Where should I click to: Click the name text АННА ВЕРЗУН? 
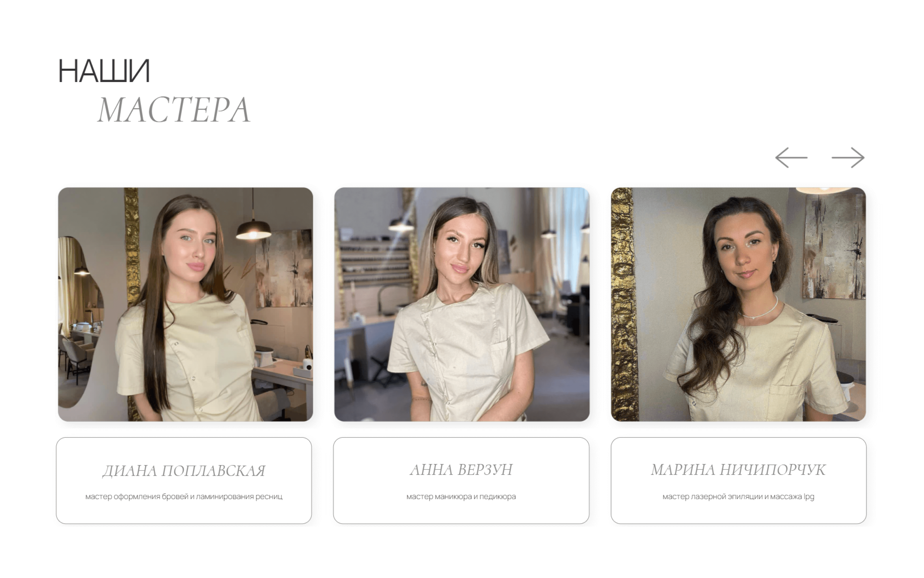pos(461,470)
